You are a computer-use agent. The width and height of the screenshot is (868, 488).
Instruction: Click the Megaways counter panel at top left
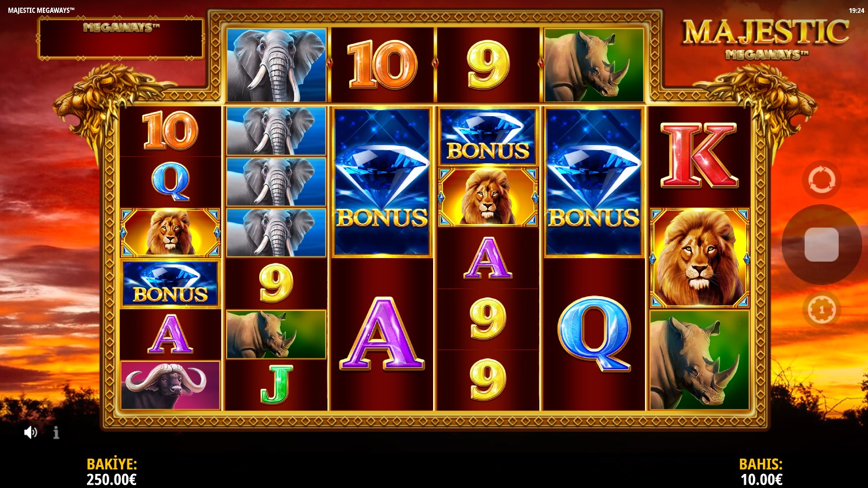tap(121, 38)
